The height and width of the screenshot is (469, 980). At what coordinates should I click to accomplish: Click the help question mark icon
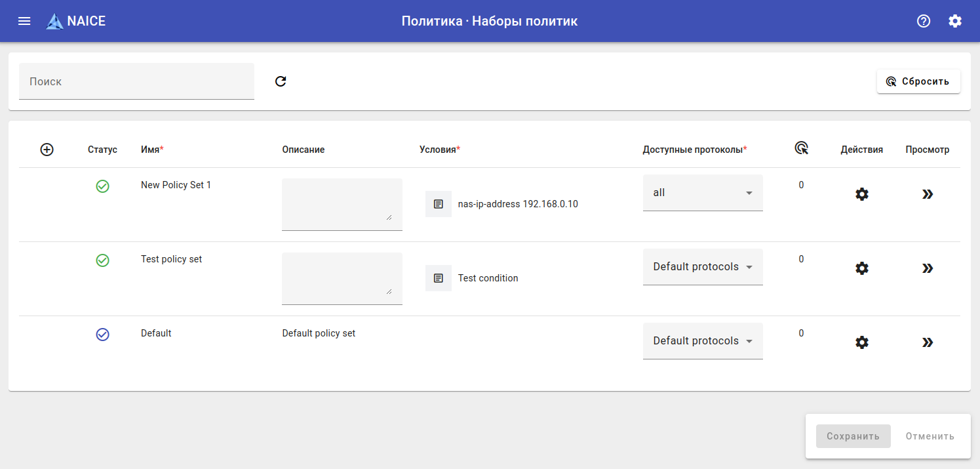click(x=924, y=21)
